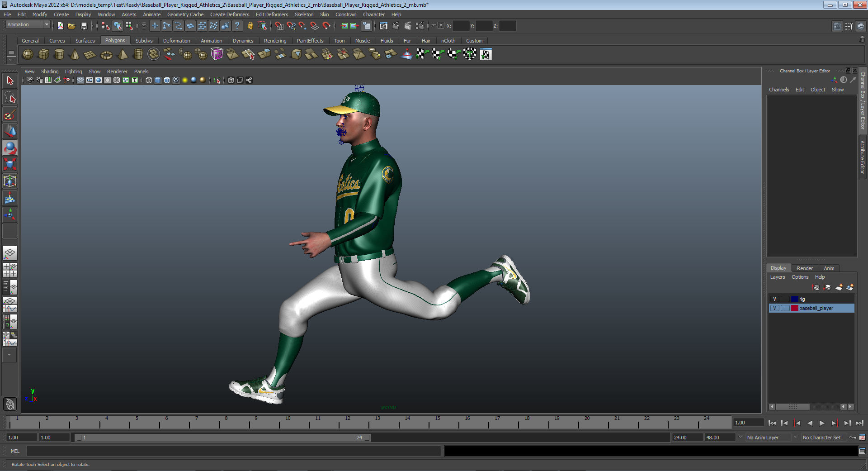
Task: Expand the more layouts arrow in toolbox
Action: (10, 355)
